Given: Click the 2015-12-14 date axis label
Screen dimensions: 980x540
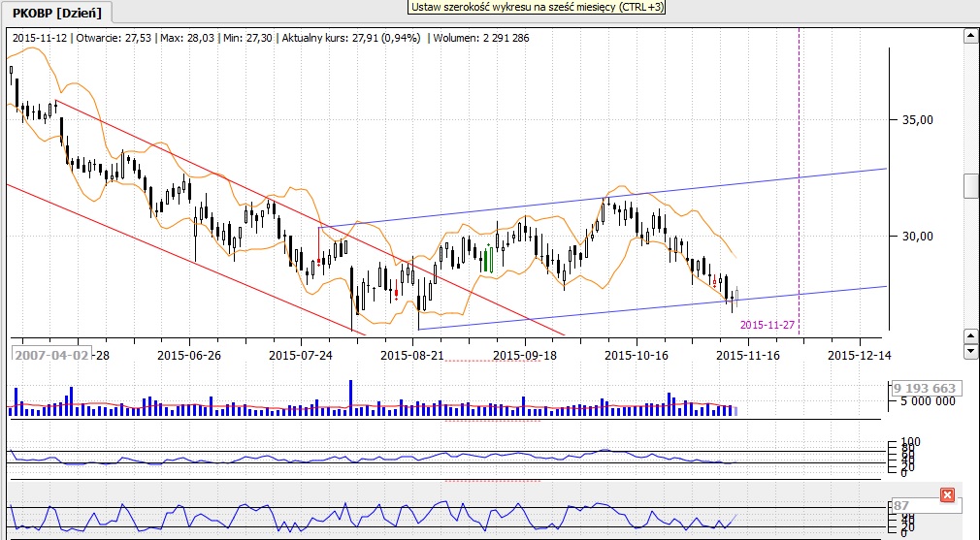Looking at the screenshot, I should pos(859,355).
